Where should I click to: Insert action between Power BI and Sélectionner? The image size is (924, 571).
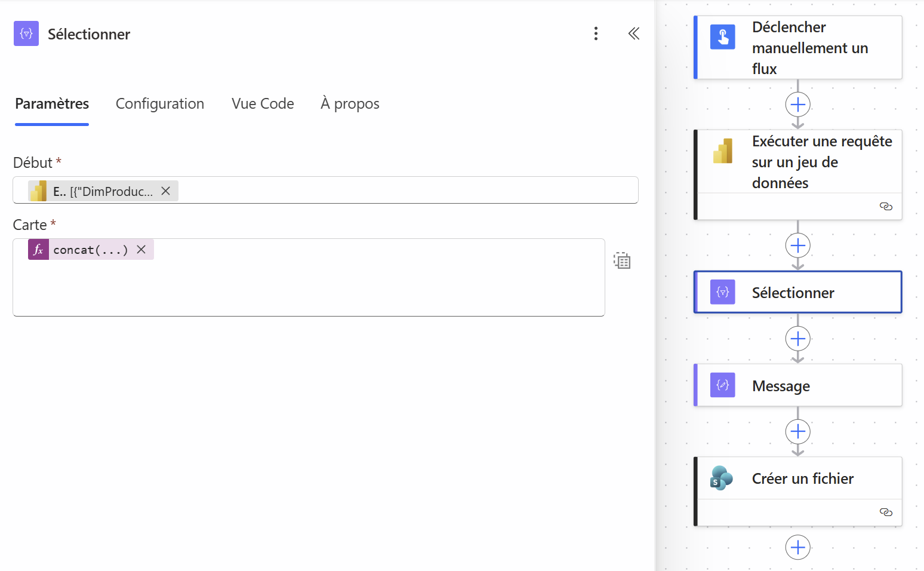(x=798, y=245)
